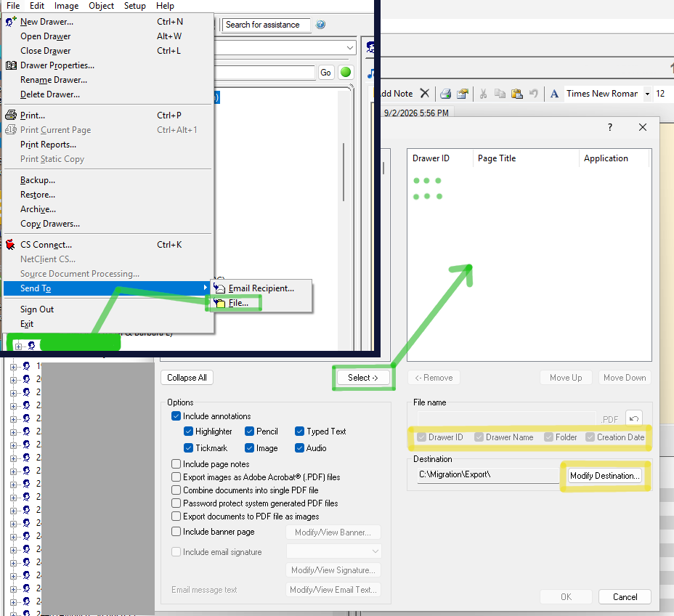674x616 pixels.
Task: Click the blue help globe icon
Action: [x=320, y=25]
